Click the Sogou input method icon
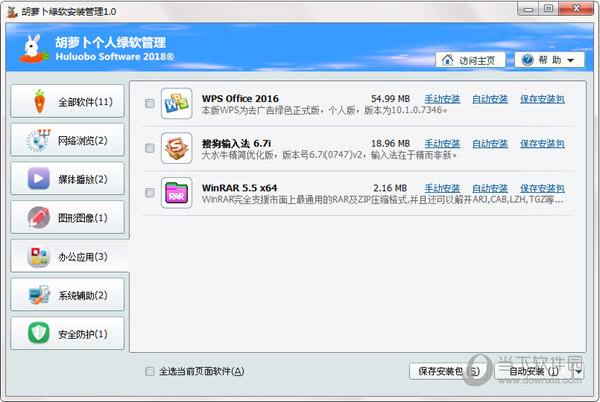This screenshot has height=402, width=600. tap(176, 148)
